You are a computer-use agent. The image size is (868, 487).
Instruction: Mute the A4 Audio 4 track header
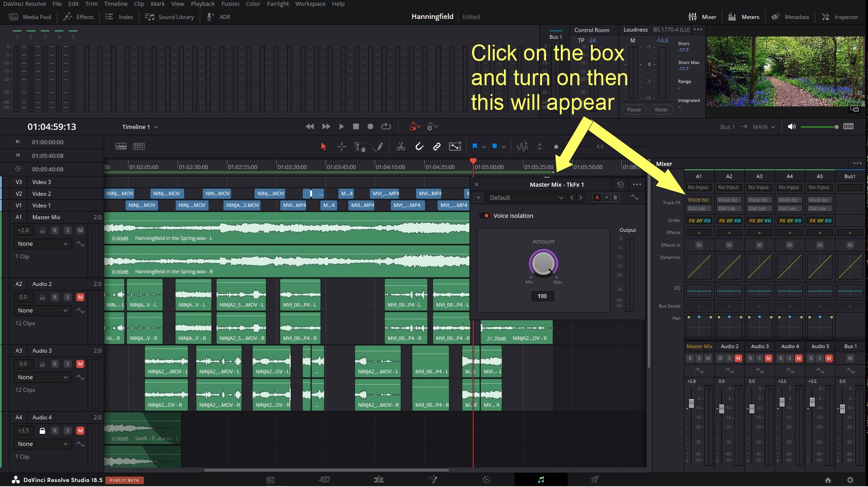80,431
